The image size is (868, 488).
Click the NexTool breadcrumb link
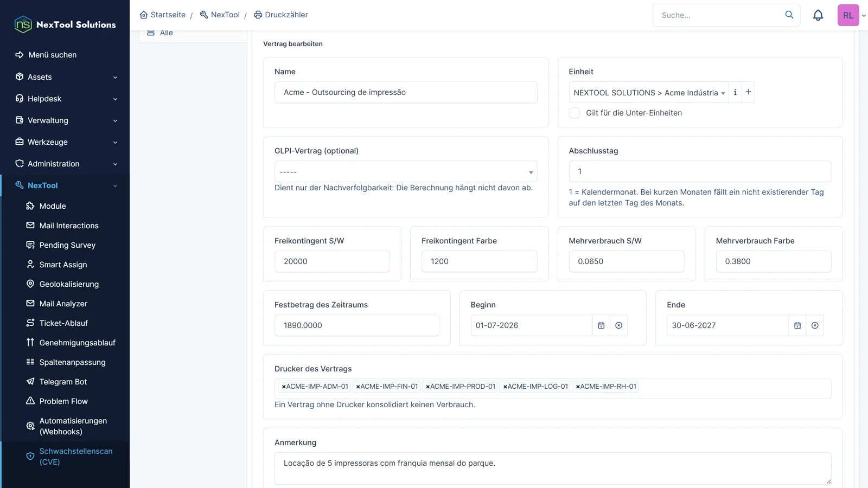220,15
